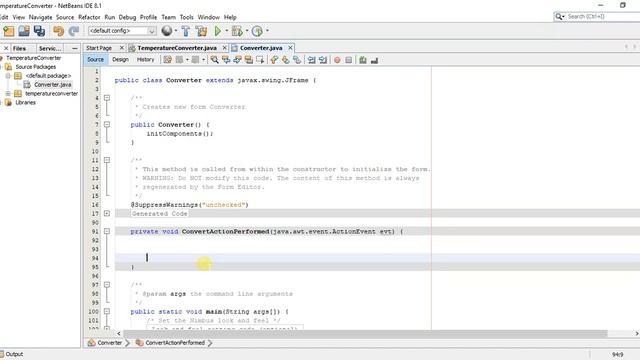Click Toggle Bookmark icon
Image resolution: width=640 pixels, height=360 pixels.
tap(297, 60)
